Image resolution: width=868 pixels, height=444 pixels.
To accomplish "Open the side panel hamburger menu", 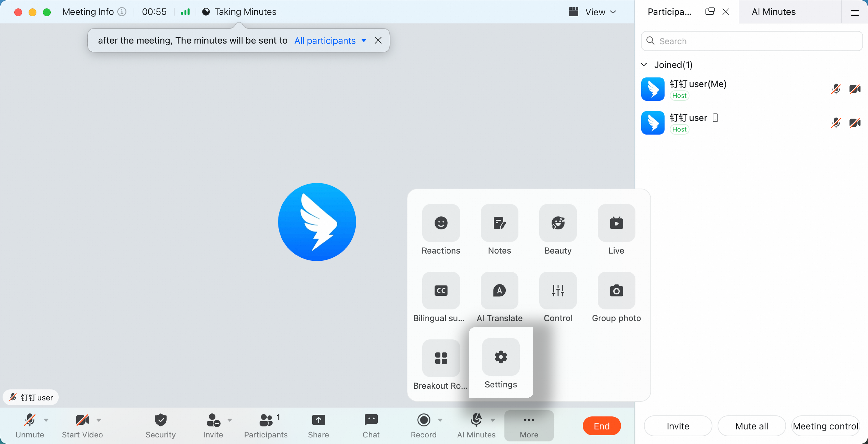I will (x=855, y=13).
